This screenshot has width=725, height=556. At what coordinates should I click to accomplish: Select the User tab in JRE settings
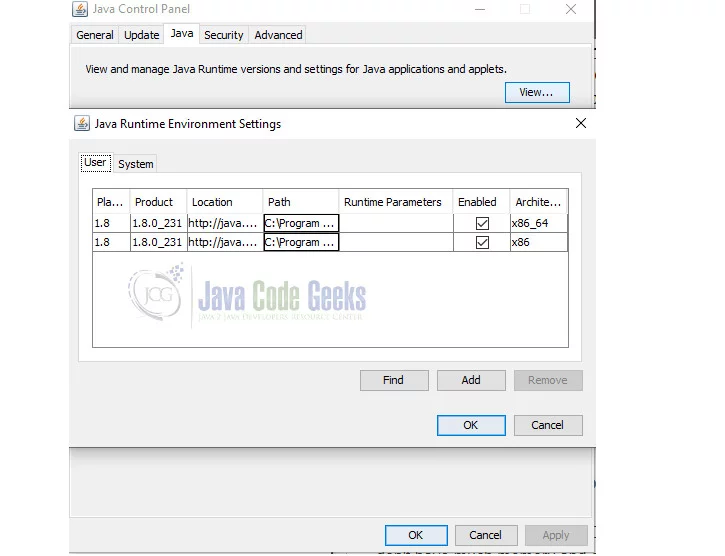click(x=96, y=163)
